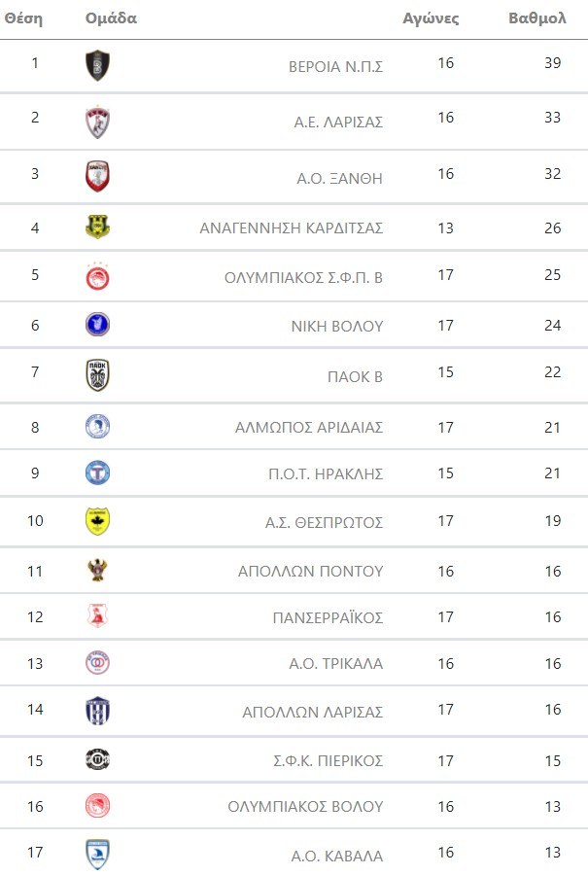Click the Α.Ο. ΚΑΒΑΛΑ shield logo

(x=97, y=855)
